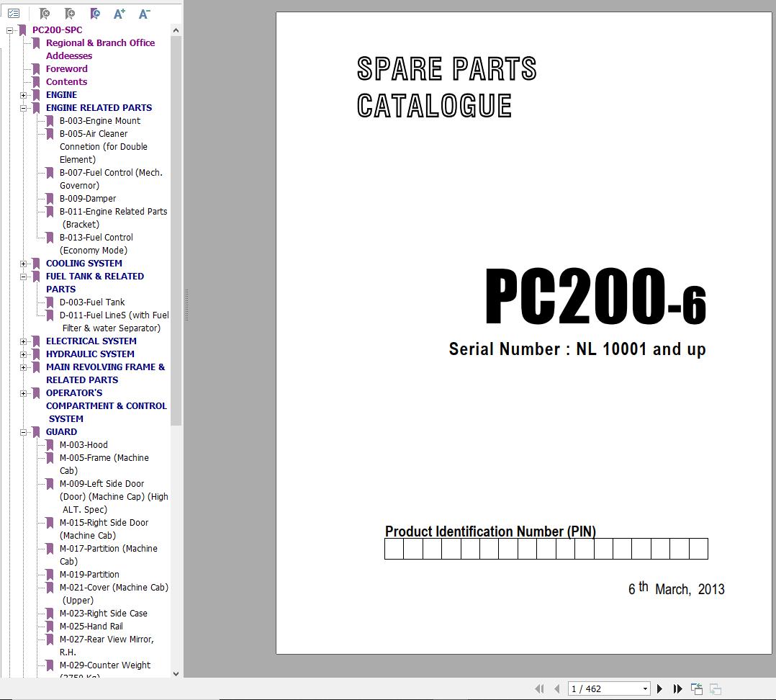Click the previous view icon
This screenshot has height=700, width=776.
[697, 688]
